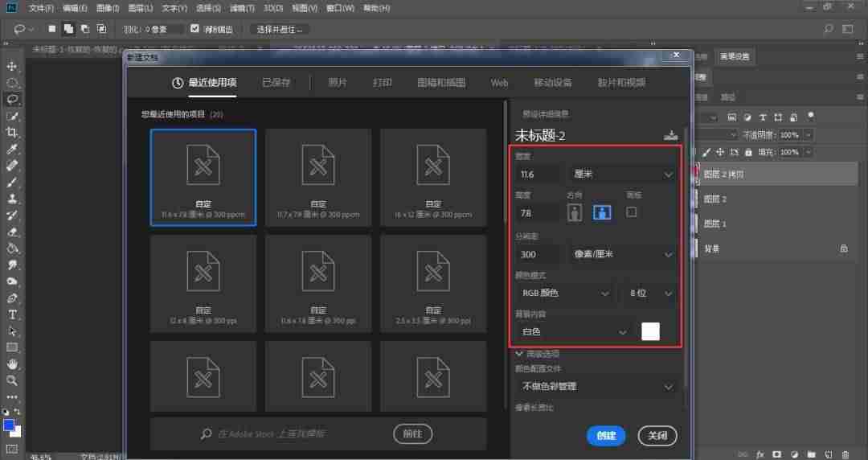
Task: Select the Path Selection tool
Action: [x=11, y=331]
